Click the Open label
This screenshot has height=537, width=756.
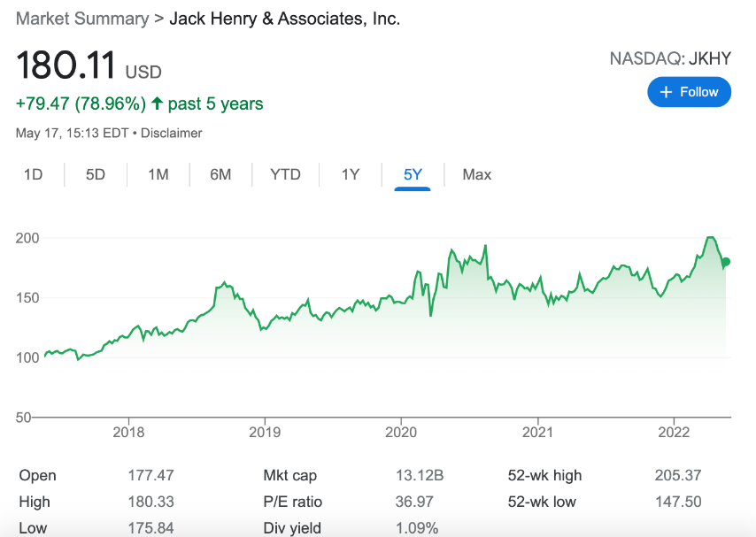37,475
